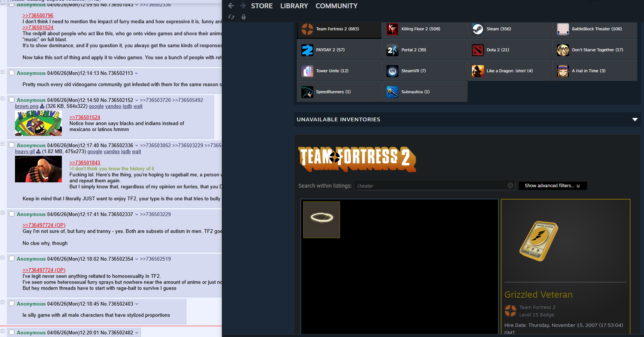The height and width of the screenshot is (337, 644).
Task: Select post No.736502403 checkbox
Action: click(12, 304)
